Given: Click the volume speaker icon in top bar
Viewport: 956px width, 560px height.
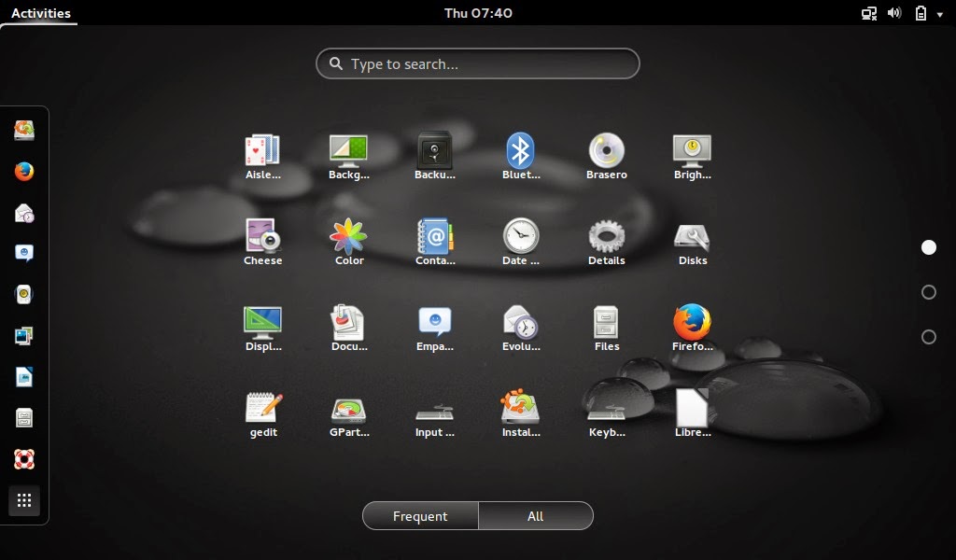Looking at the screenshot, I should [894, 13].
